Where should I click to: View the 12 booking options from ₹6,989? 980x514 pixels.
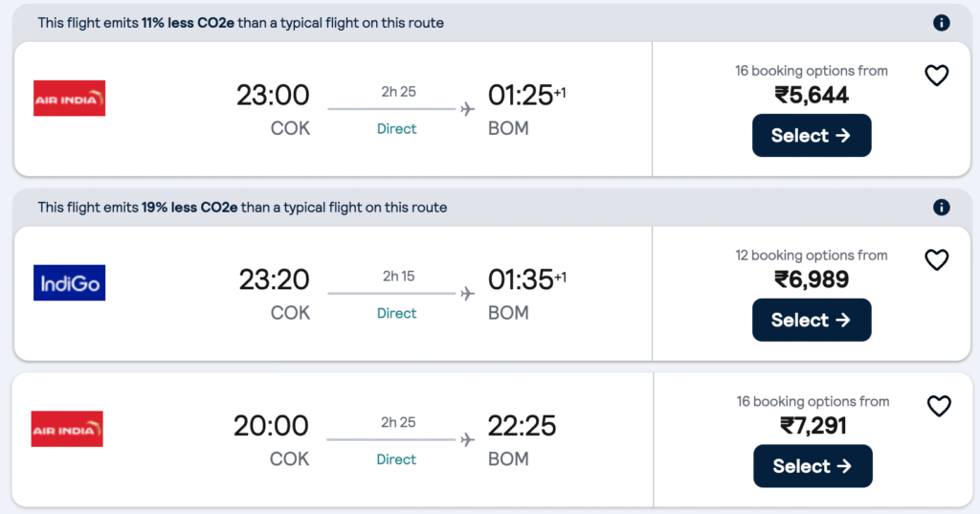tap(812, 256)
